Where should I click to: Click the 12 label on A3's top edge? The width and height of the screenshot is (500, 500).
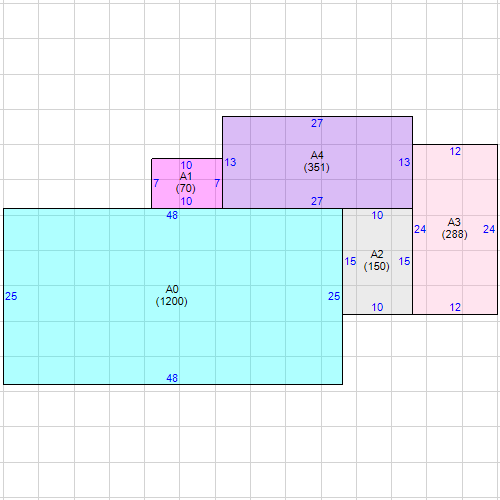455,151
